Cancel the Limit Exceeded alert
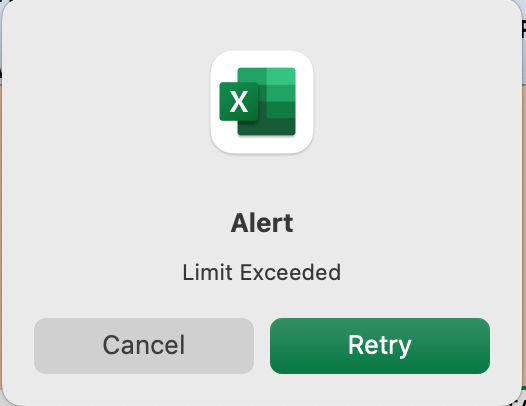 pos(144,346)
